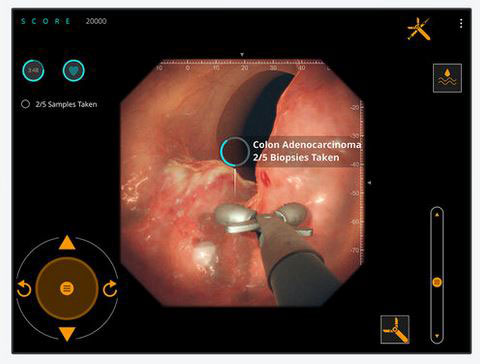Click the vertical slider's top arrow
480x364 pixels.
point(437,215)
